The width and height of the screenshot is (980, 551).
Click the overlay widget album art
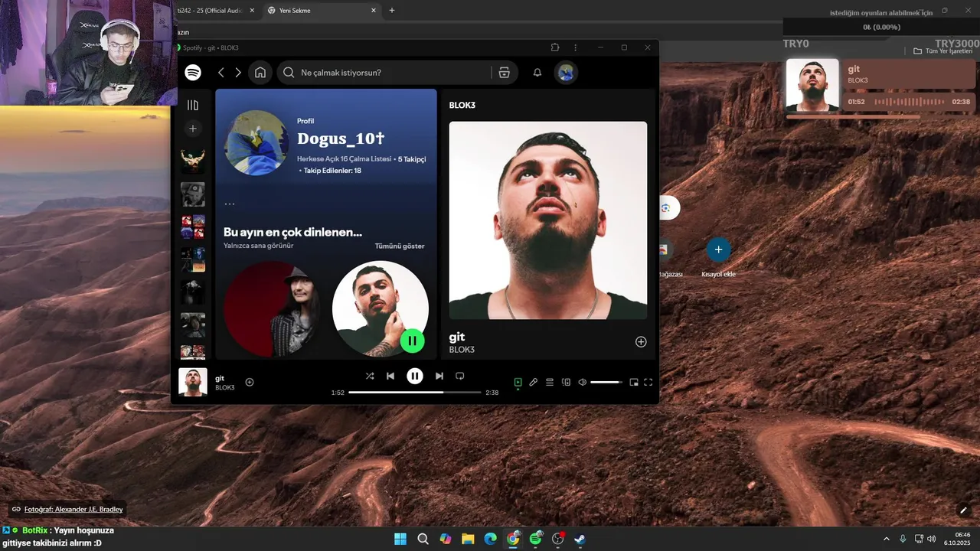pos(812,85)
